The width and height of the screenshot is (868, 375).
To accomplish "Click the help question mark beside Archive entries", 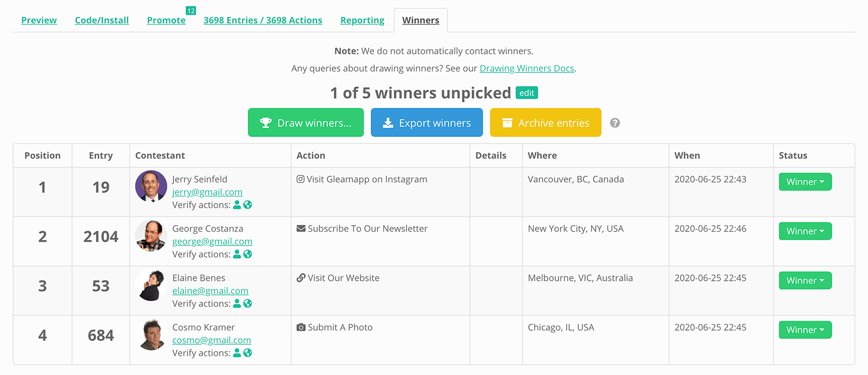I will pos(615,123).
